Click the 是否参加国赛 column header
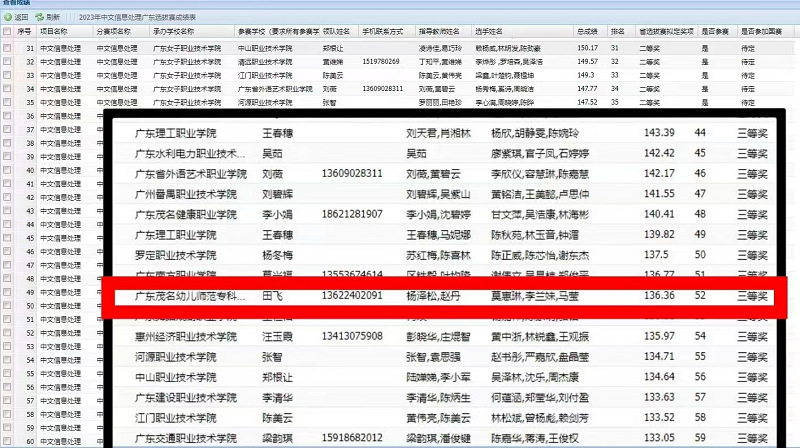This screenshot has height=448, width=800. 761,32
